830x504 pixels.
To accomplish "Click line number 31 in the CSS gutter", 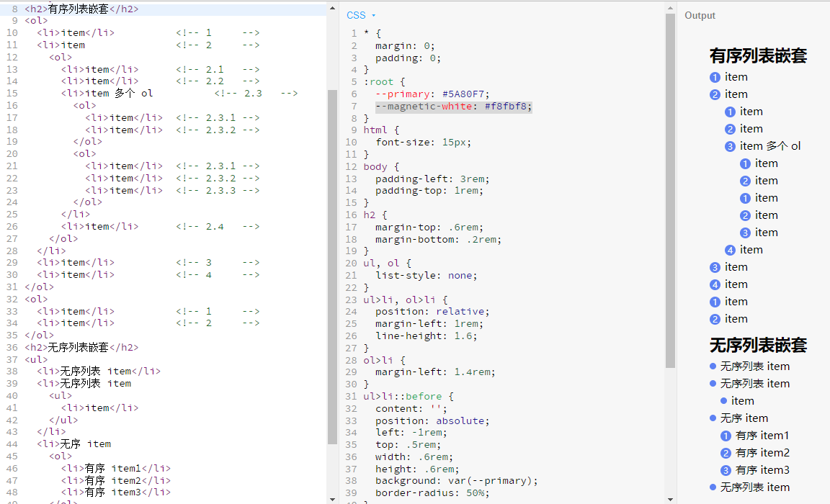I will pos(351,396).
